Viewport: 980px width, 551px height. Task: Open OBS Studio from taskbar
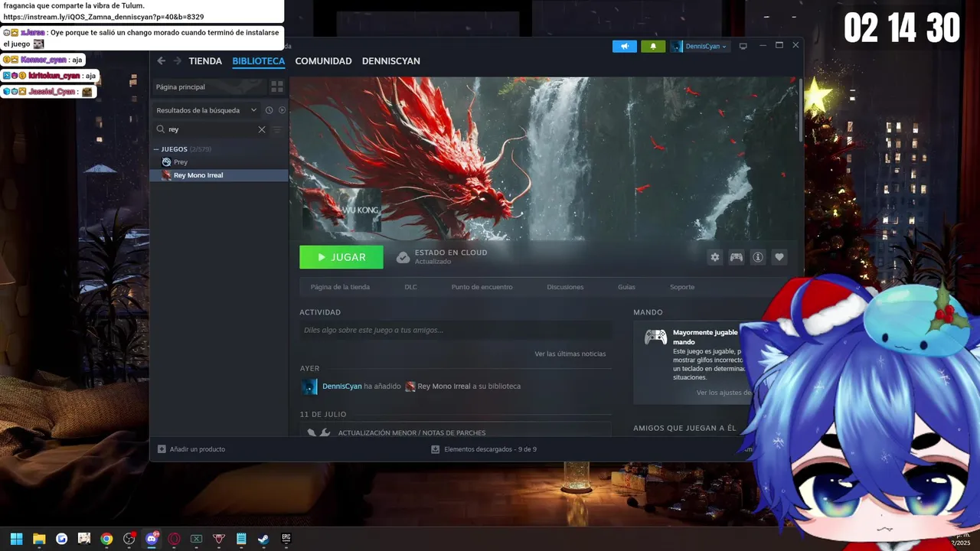pos(129,539)
